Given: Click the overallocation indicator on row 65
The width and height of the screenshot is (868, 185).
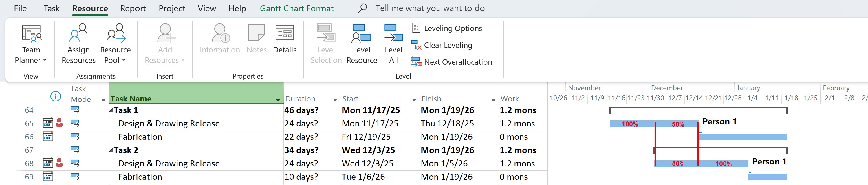Looking at the screenshot, I should (x=59, y=123).
